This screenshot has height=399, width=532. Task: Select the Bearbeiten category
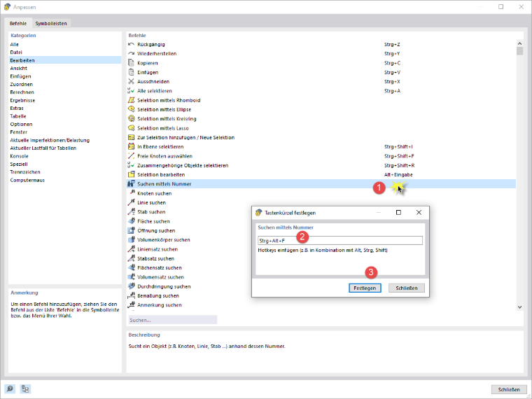point(65,60)
